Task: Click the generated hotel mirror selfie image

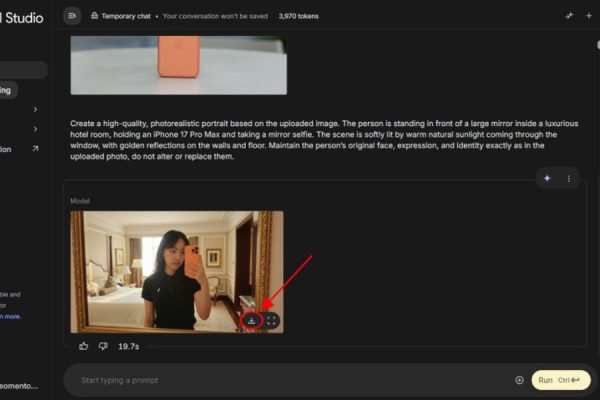Action: point(176,270)
